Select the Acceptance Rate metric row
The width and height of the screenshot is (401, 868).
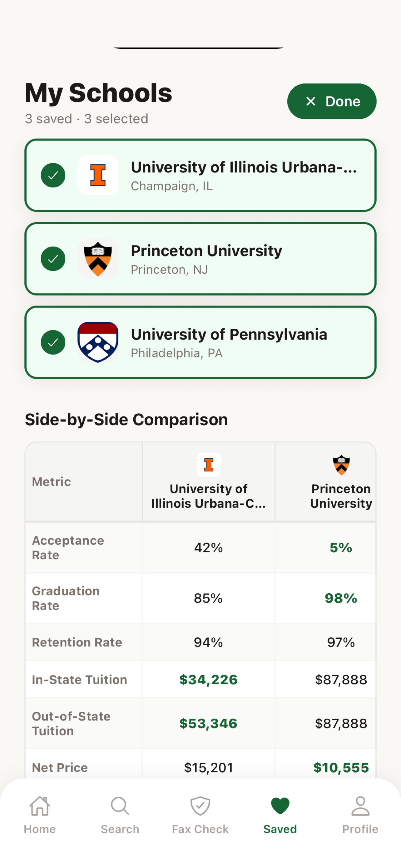pos(200,548)
